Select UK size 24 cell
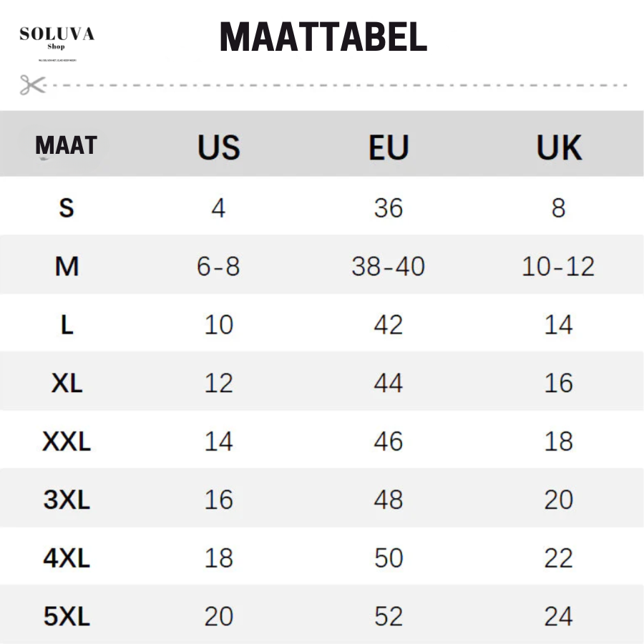 (559, 616)
